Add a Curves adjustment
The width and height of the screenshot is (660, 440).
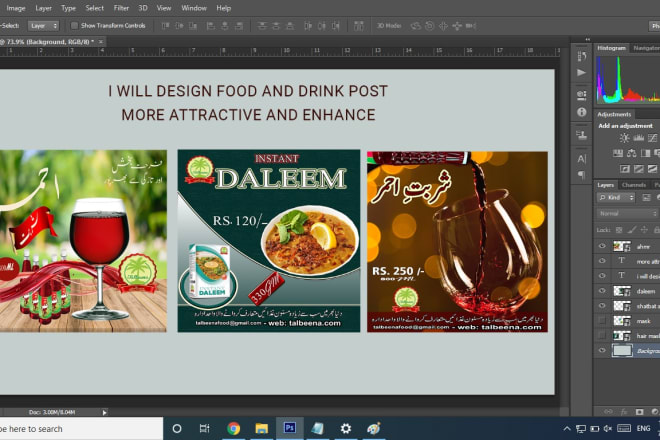pyautogui.click(x=652, y=138)
